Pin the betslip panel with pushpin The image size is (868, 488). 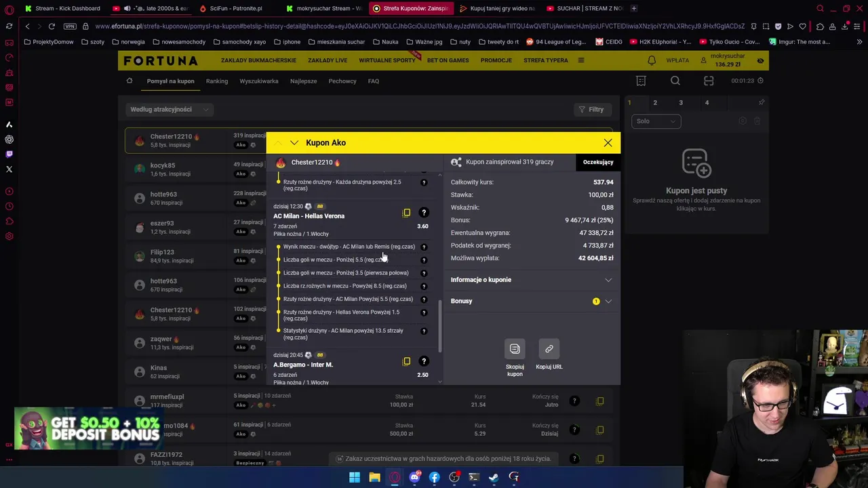click(x=762, y=102)
